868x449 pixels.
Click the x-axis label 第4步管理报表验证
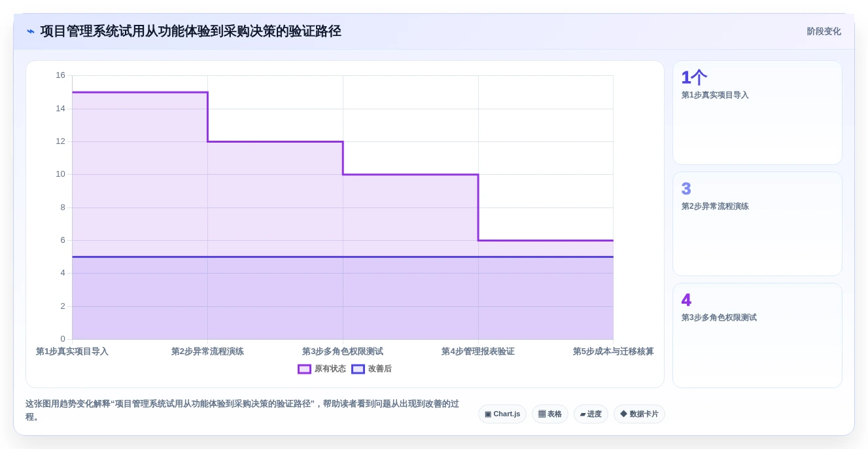coord(478,351)
